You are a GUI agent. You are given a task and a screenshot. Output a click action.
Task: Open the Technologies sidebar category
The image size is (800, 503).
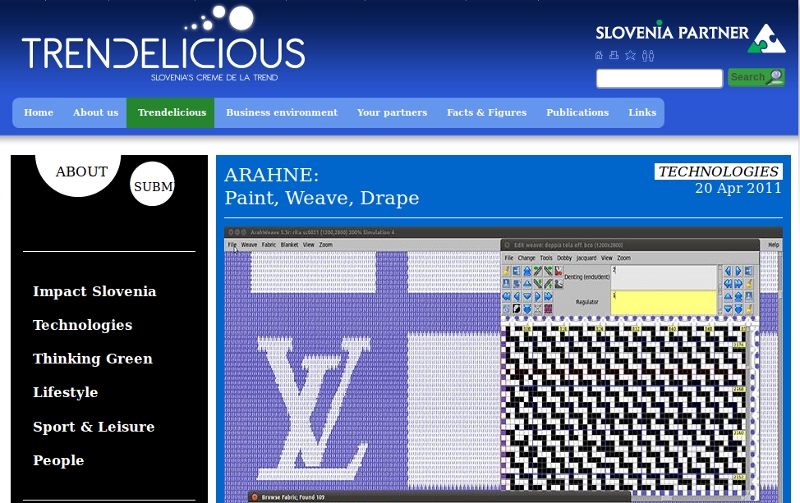click(83, 325)
